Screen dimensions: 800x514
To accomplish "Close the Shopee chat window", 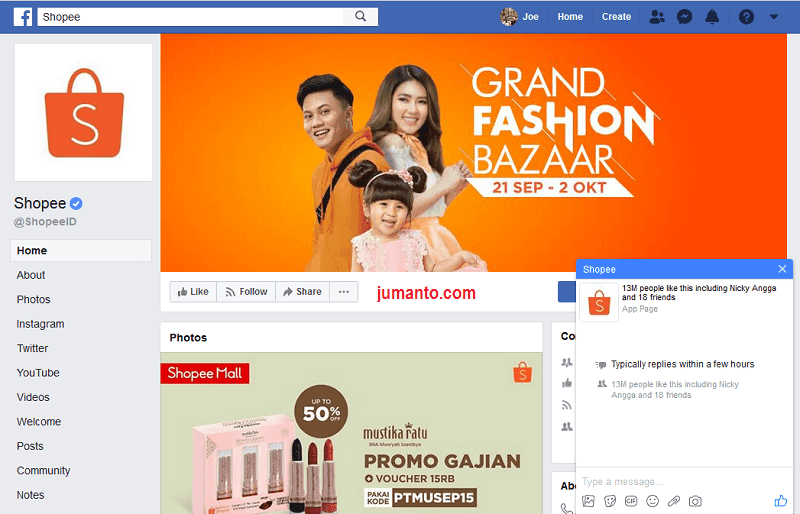I will (782, 269).
